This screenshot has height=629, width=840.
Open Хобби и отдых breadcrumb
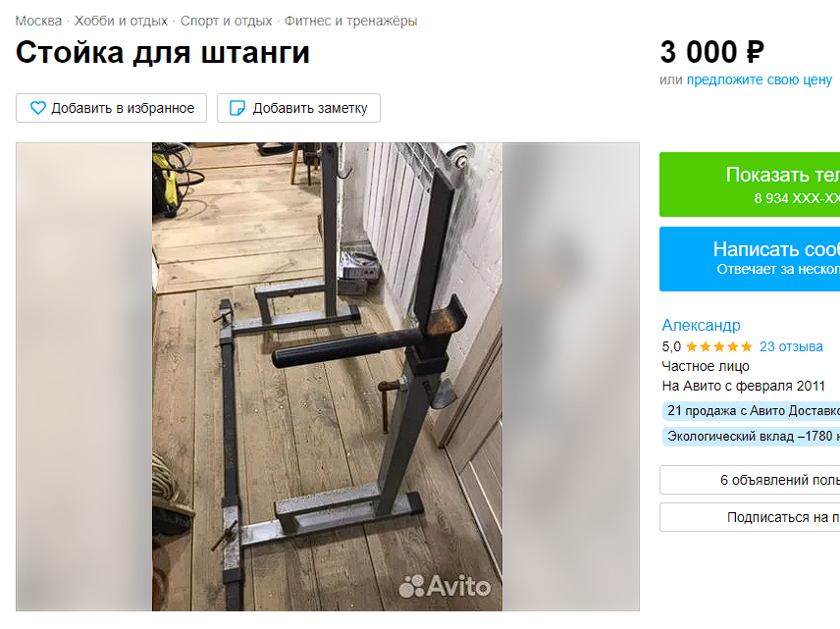click(x=121, y=21)
